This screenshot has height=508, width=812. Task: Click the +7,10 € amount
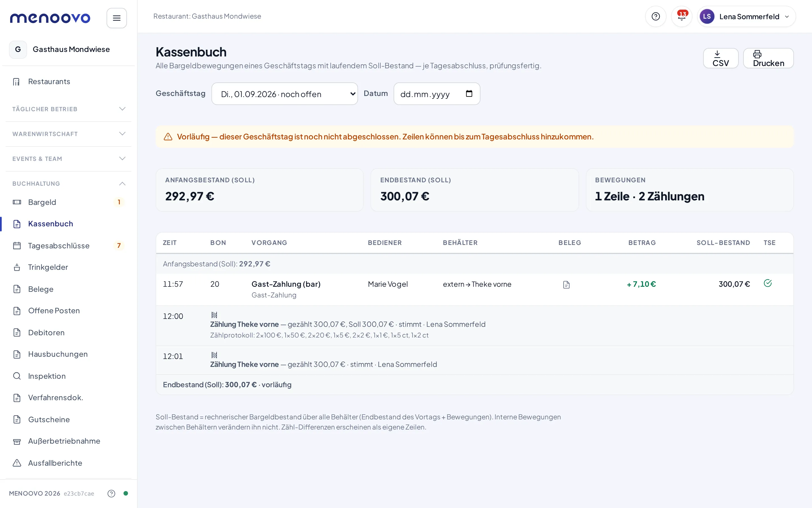tap(641, 284)
